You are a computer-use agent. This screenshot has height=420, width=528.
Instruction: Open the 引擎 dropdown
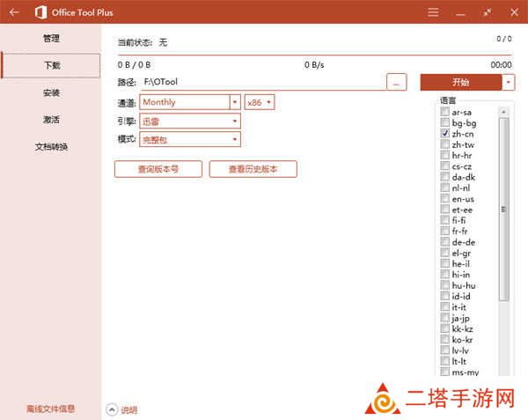(x=189, y=121)
